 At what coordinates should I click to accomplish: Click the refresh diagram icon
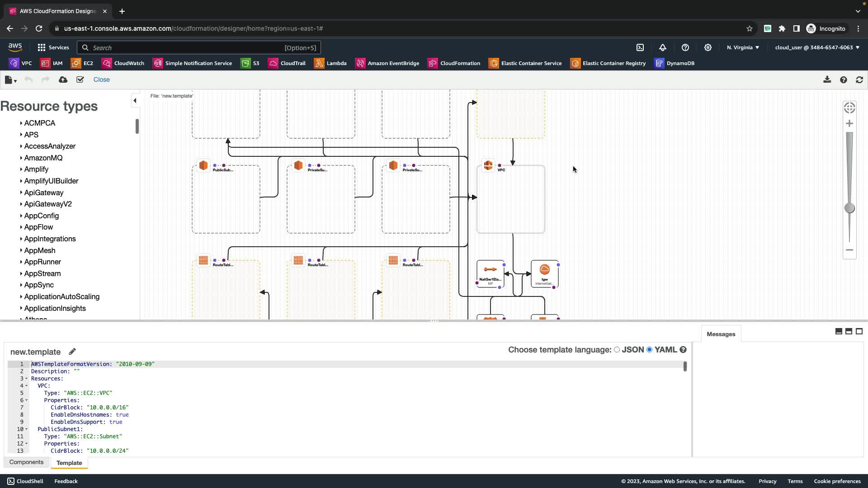click(859, 80)
